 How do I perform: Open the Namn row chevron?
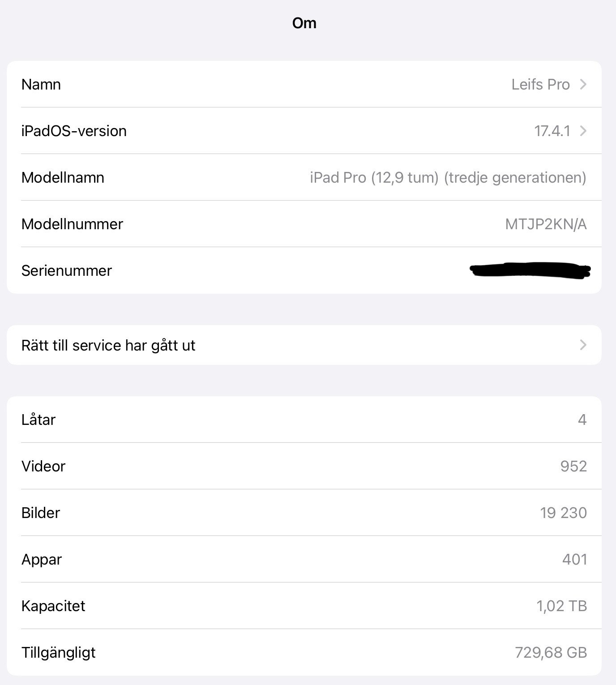coord(583,84)
